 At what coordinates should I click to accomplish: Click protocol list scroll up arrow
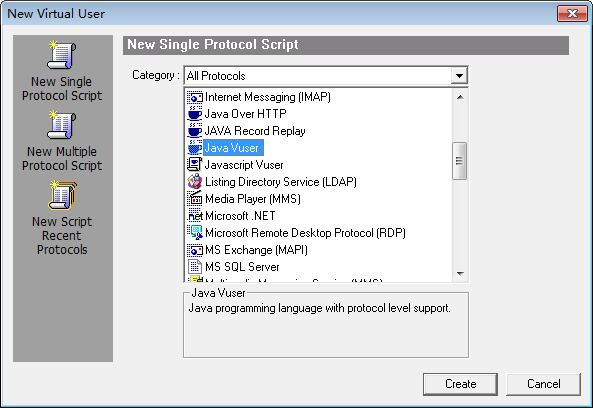[x=460, y=97]
